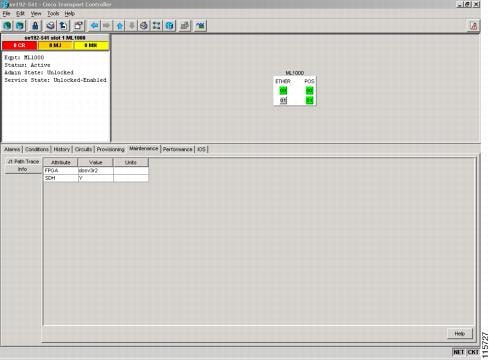Switch to the Circuits tab
The width and height of the screenshot is (489, 360).
click(83, 149)
